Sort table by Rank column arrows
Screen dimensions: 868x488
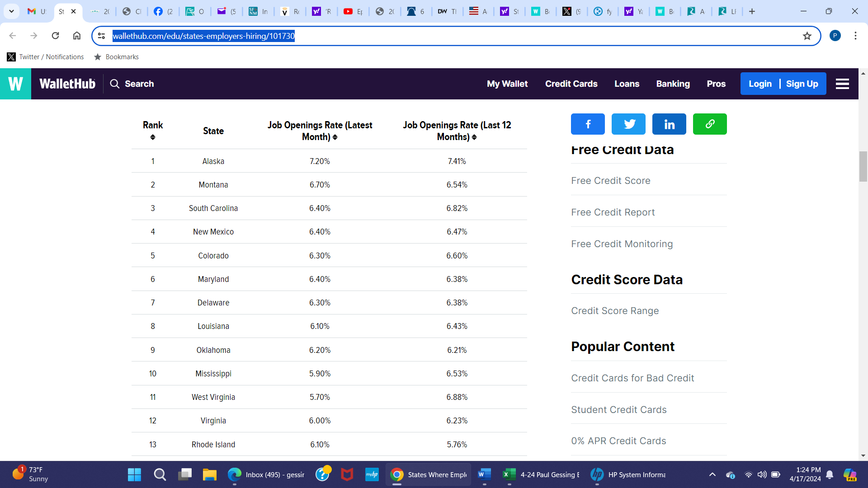point(153,137)
